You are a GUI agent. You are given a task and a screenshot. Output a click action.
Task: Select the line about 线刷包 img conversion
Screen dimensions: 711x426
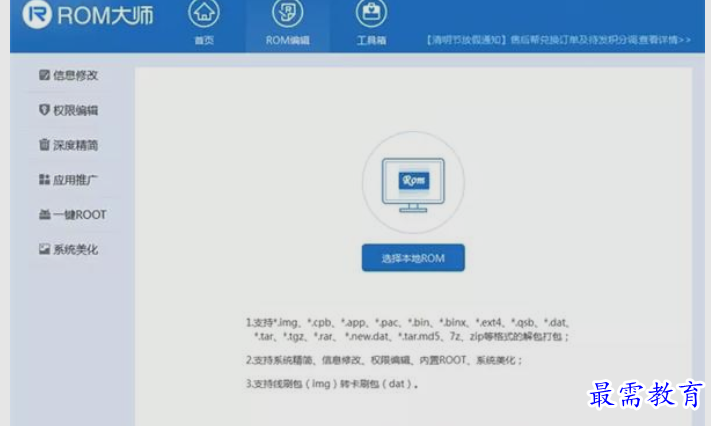[332, 384]
